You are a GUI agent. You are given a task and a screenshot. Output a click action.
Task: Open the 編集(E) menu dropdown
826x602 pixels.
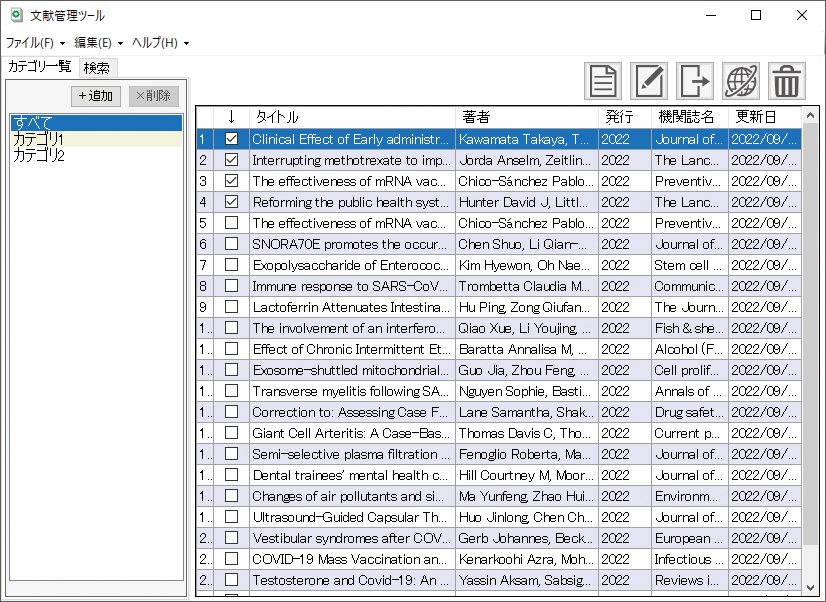click(x=98, y=43)
